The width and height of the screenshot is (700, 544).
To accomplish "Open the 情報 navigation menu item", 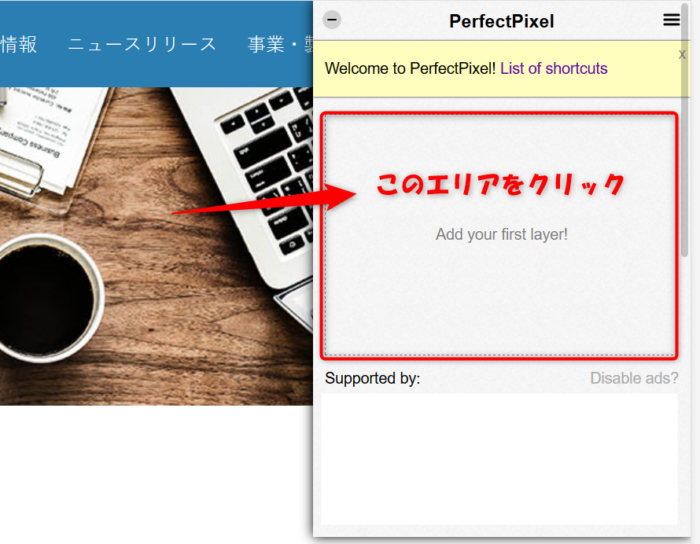I will tap(18, 44).
